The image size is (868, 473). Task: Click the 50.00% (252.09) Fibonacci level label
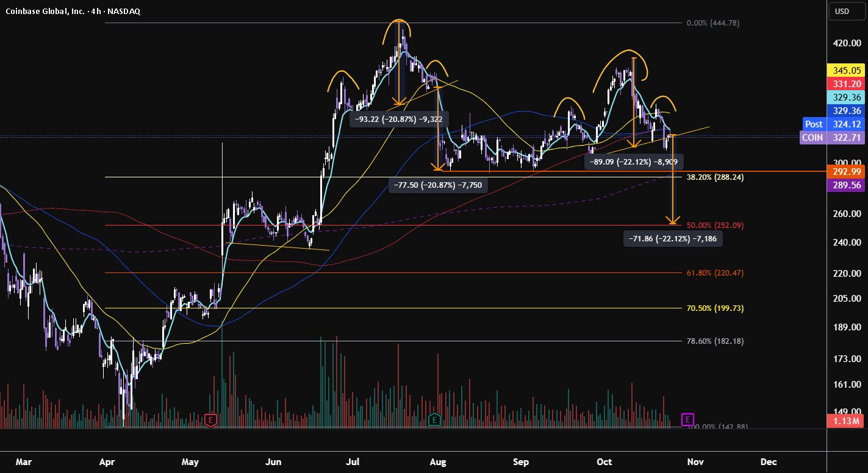715,226
